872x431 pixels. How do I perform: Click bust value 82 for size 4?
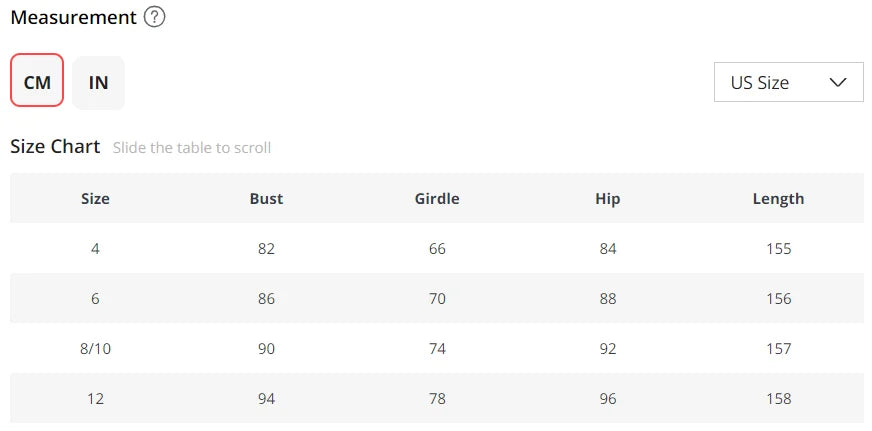click(x=266, y=248)
